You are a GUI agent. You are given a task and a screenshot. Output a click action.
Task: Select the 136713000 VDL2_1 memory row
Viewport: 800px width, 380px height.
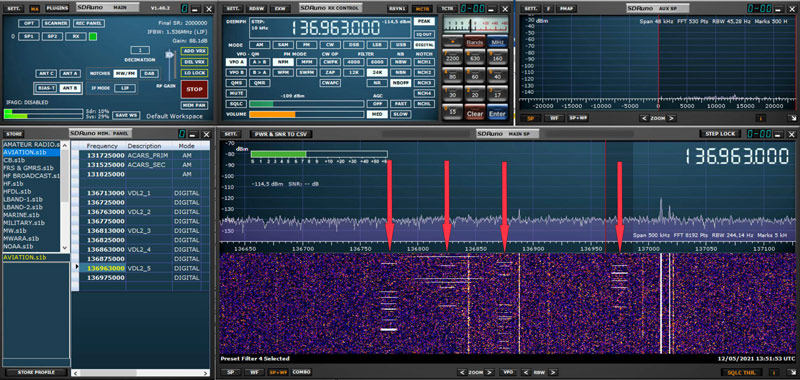tap(140, 193)
